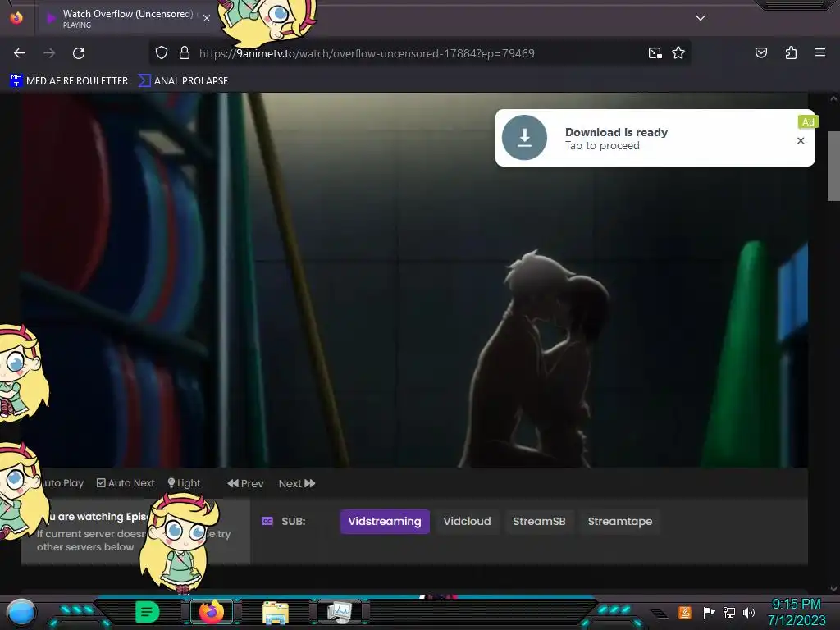840x630 pixels.
Task: Dismiss the Download is ready ad with X
Action: [x=801, y=140]
